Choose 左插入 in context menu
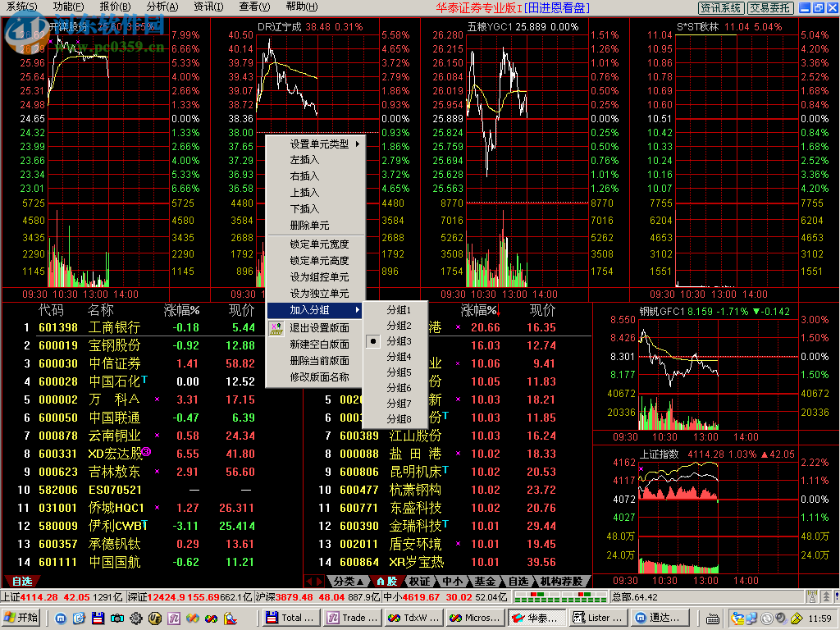840x630 pixels. [x=316, y=160]
